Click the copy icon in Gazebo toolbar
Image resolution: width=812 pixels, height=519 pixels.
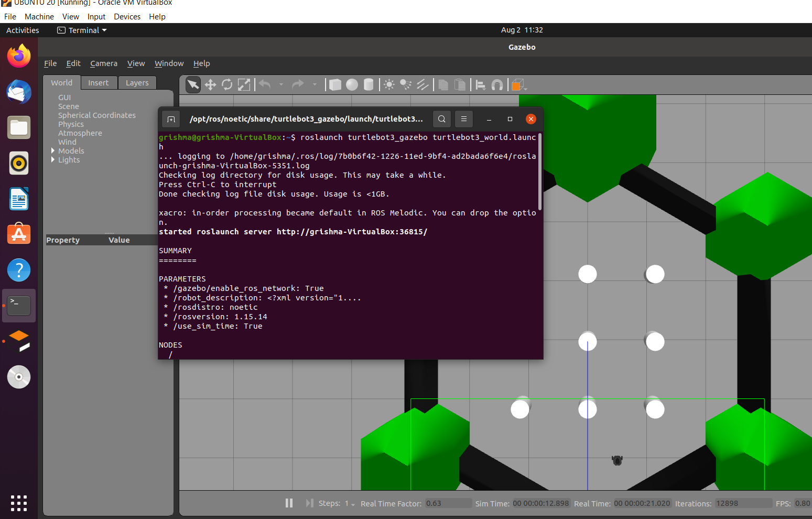(x=443, y=84)
